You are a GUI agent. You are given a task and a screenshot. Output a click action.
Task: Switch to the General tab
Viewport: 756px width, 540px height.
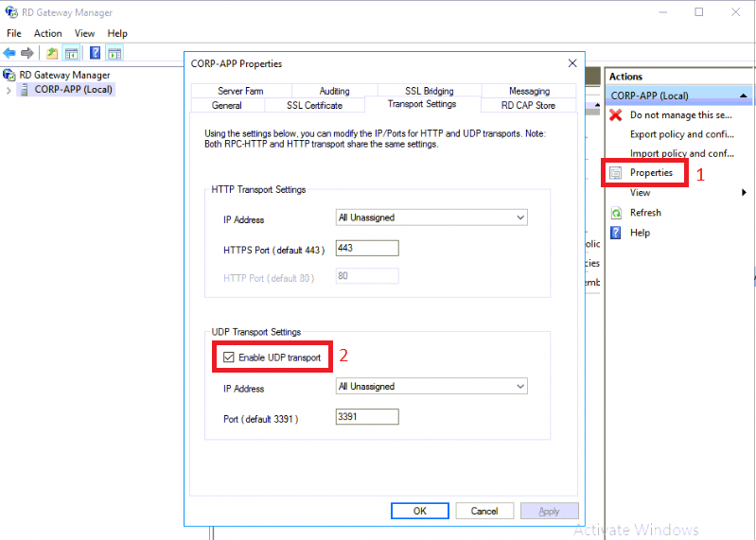226,105
